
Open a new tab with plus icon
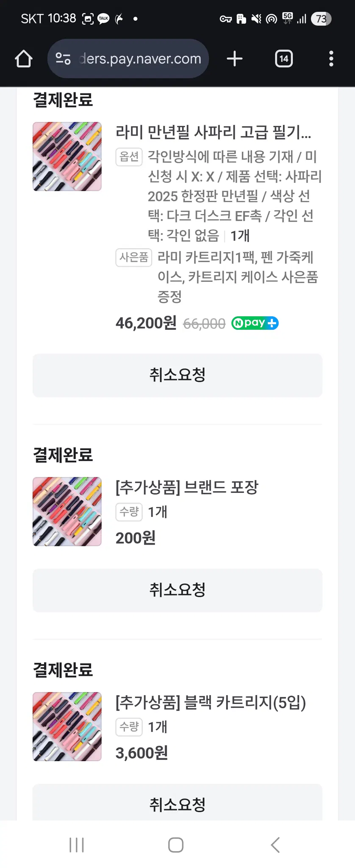coord(235,58)
